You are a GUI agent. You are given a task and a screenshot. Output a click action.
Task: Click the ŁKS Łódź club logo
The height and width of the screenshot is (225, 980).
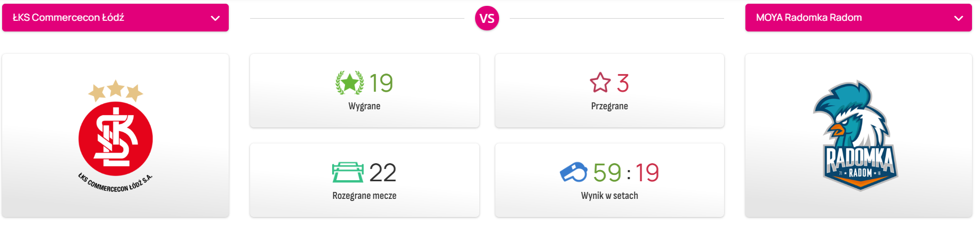tap(116, 136)
